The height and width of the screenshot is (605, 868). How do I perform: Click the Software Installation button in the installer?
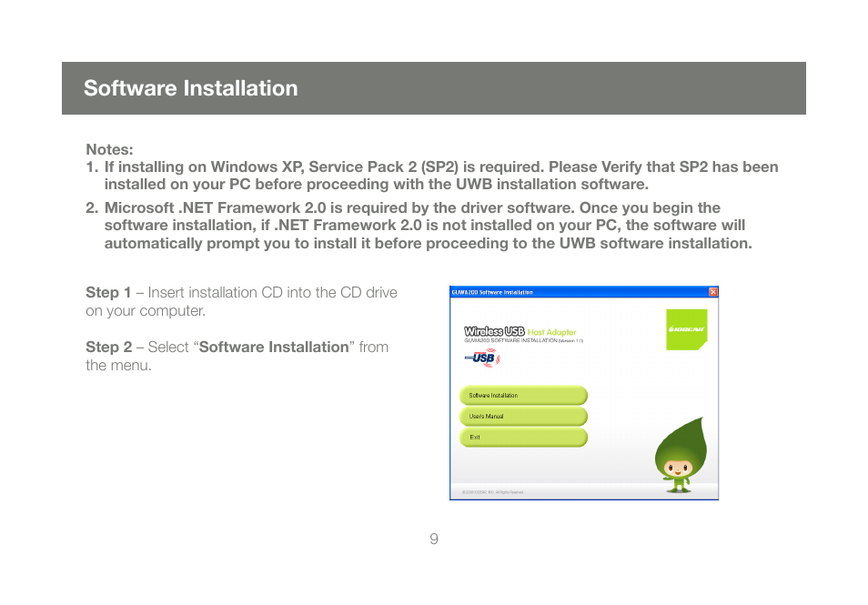(x=523, y=395)
